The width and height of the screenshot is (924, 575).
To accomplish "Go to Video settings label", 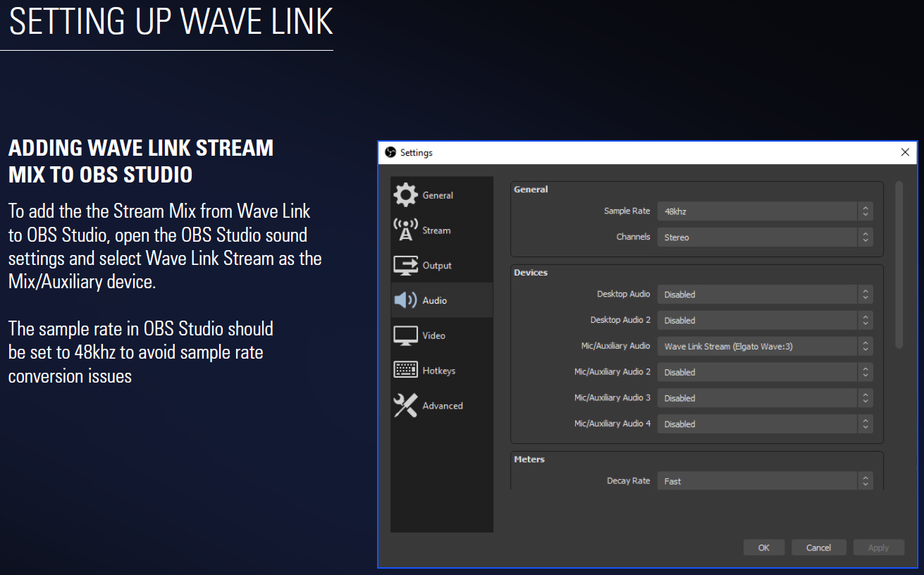I will pos(433,335).
